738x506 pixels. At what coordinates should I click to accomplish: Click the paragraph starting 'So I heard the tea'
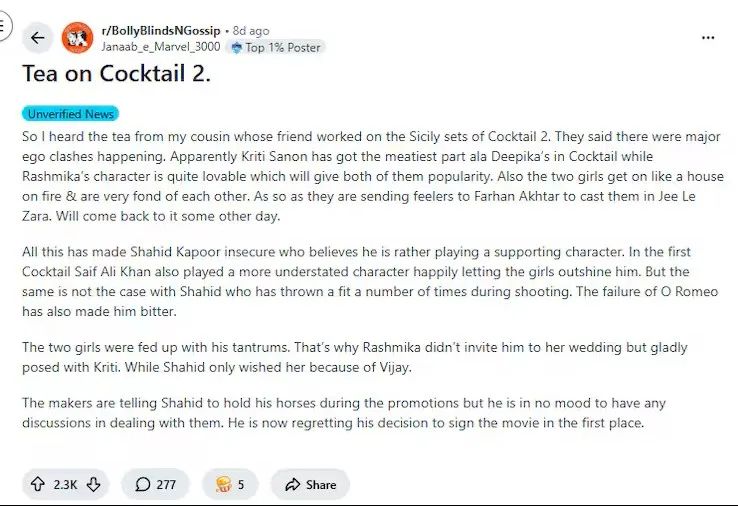coord(368,178)
